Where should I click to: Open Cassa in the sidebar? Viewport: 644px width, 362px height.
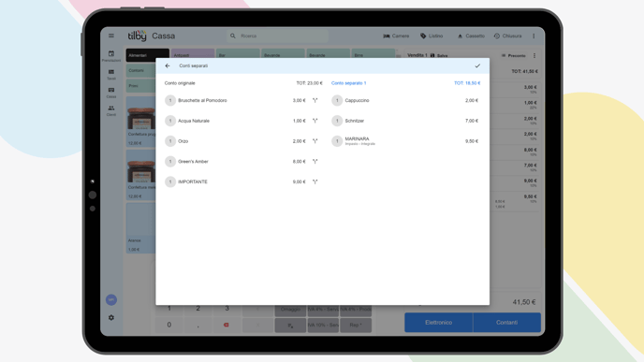(111, 93)
